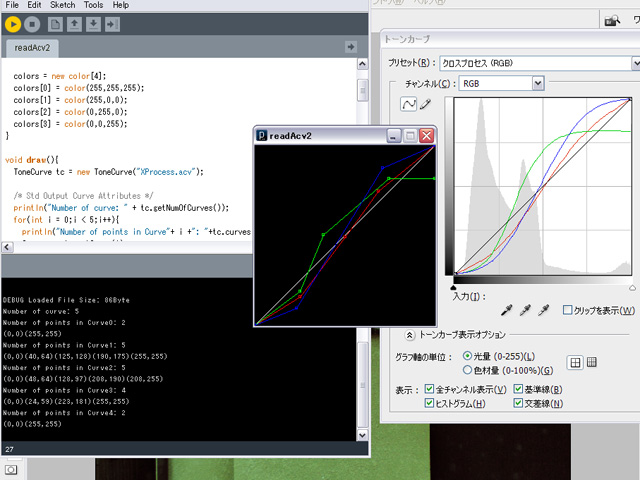Click editor horizontal scrollbar left arrow

(x=7, y=247)
